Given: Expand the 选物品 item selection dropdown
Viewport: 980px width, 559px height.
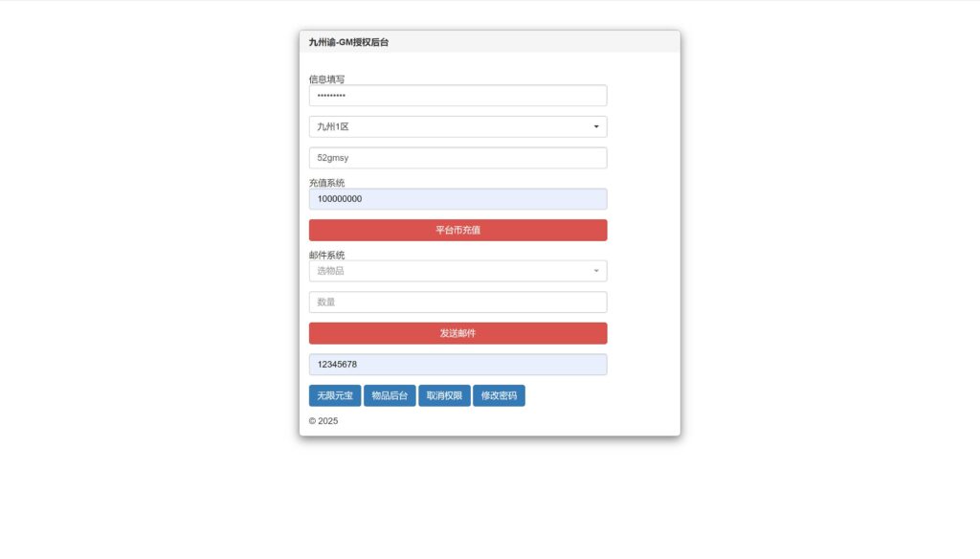Looking at the screenshot, I should click(x=457, y=271).
